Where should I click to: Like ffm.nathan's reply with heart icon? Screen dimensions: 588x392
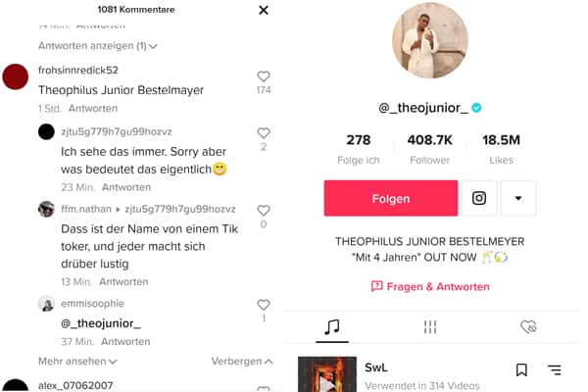click(264, 211)
